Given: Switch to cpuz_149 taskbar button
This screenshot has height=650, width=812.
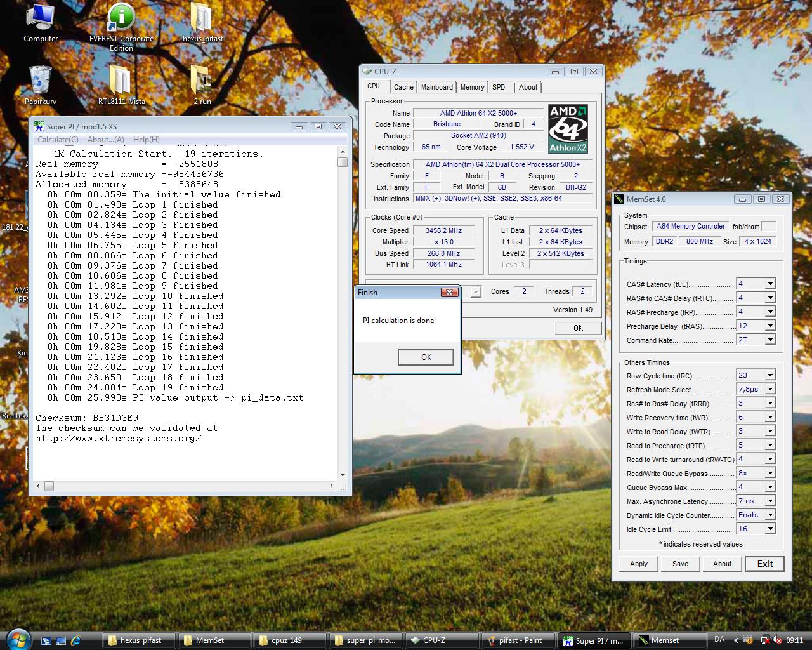Looking at the screenshot, I should pos(291,640).
